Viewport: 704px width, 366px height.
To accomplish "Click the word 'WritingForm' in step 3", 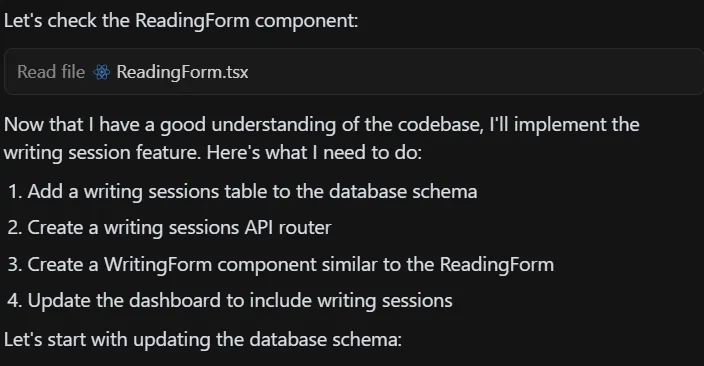I will coord(158,265).
